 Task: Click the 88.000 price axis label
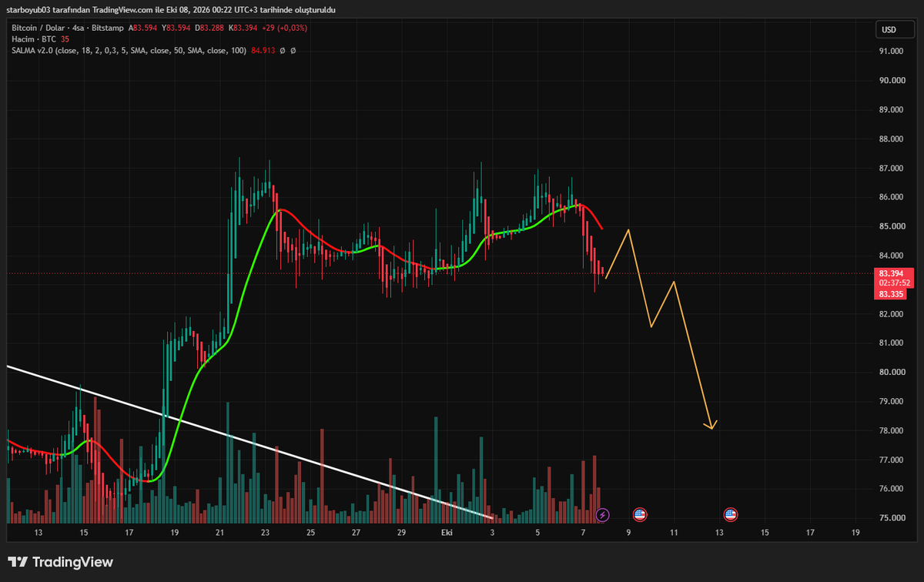click(x=889, y=139)
